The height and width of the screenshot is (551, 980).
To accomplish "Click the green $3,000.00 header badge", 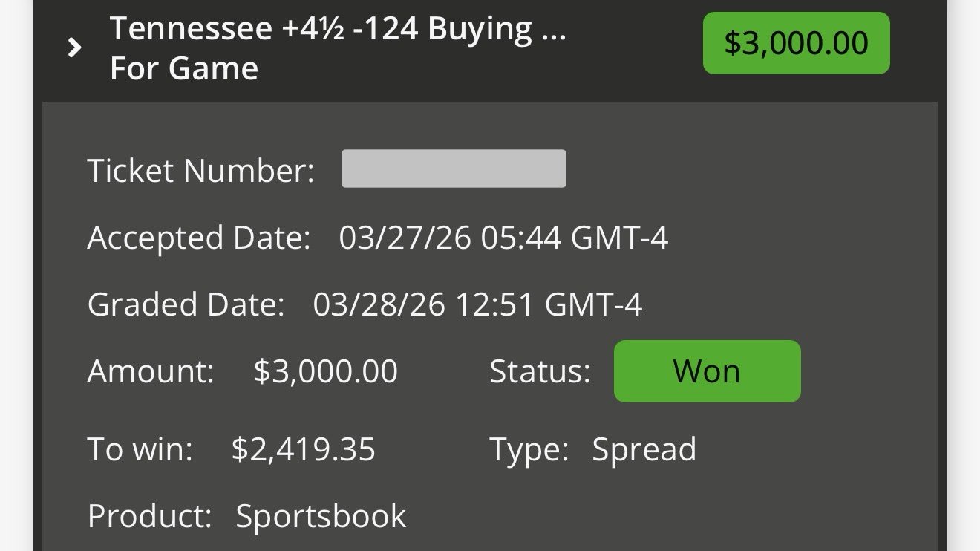I will point(796,43).
